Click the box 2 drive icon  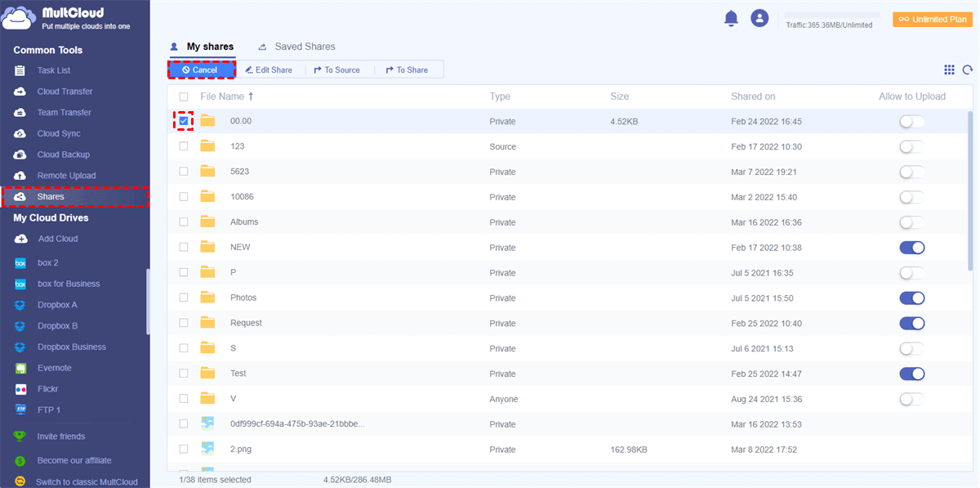(x=20, y=263)
